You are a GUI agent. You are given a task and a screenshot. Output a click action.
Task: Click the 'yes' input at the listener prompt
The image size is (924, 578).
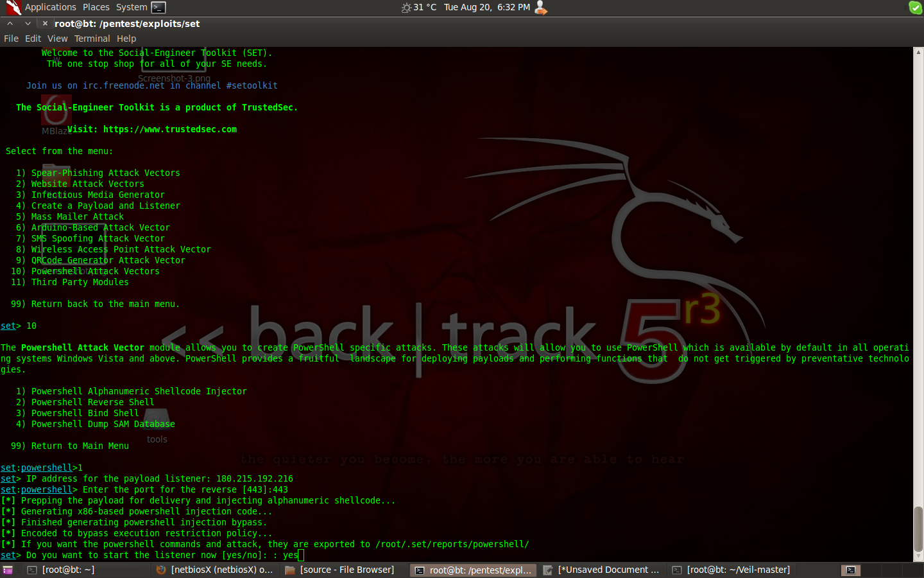(x=291, y=555)
